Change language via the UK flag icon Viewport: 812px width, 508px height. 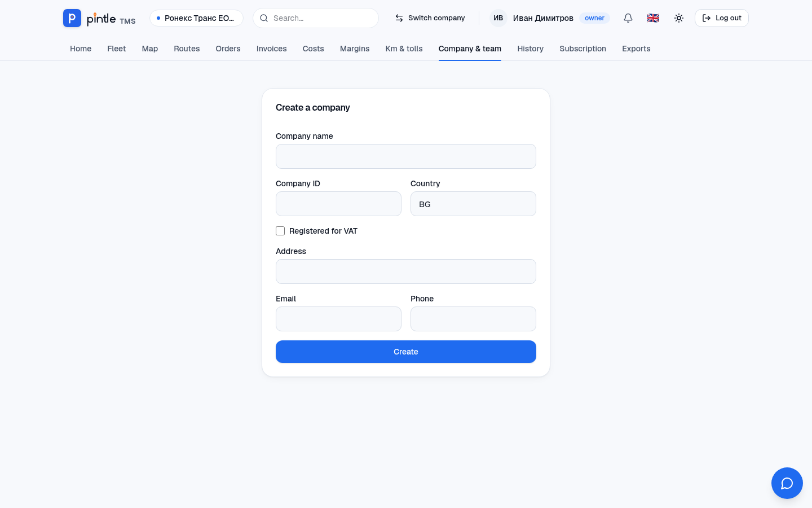click(653, 18)
